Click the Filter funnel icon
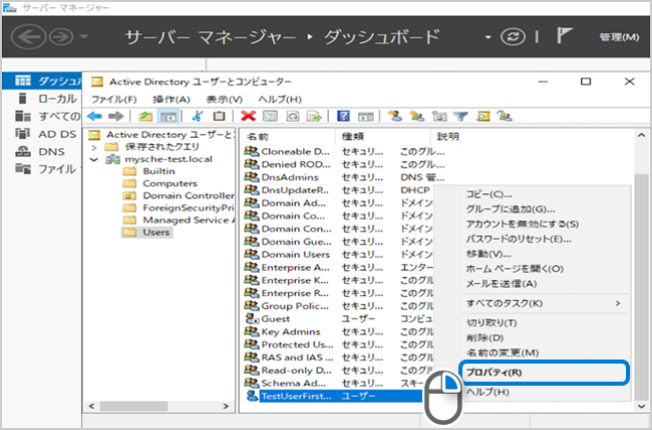 (x=461, y=116)
